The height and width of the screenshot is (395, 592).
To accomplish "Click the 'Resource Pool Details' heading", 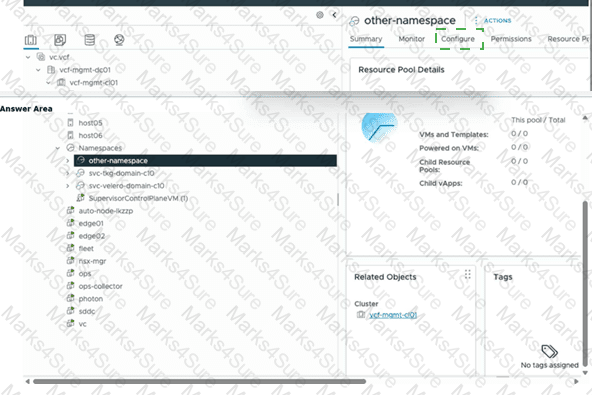I will 401,69.
